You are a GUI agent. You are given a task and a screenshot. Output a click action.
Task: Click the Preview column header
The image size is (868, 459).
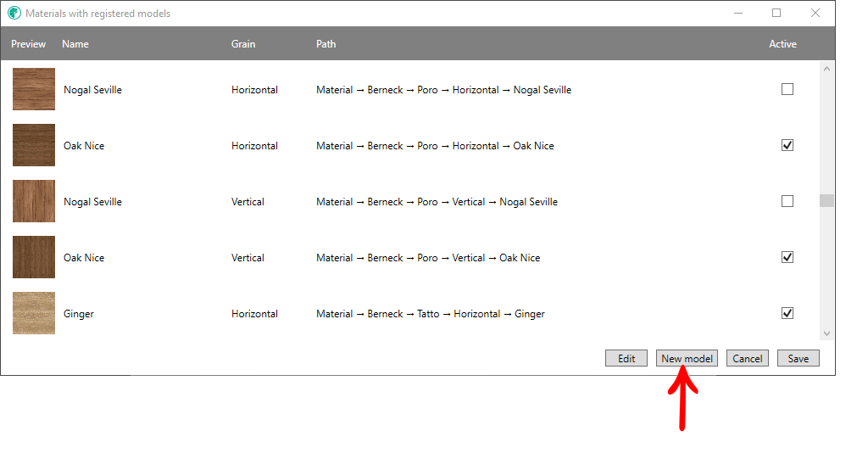click(x=28, y=44)
